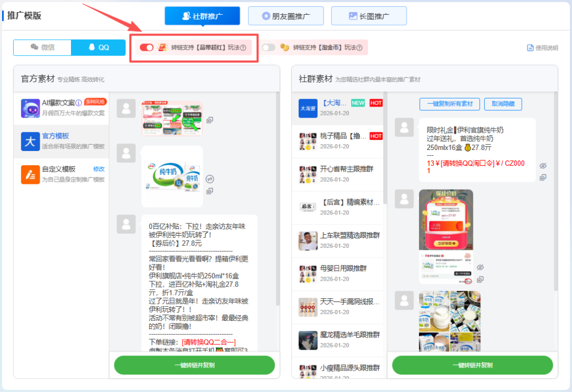Select 母婴日用跟推群 group
The height and width of the screenshot is (392, 572).
pyautogui.click(x=338, y=274)
